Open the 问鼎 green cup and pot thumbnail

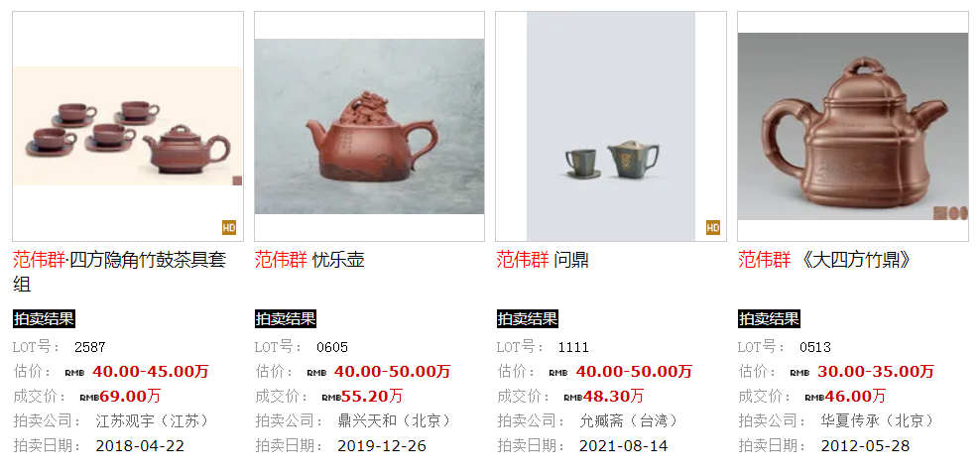click(611, 126)
